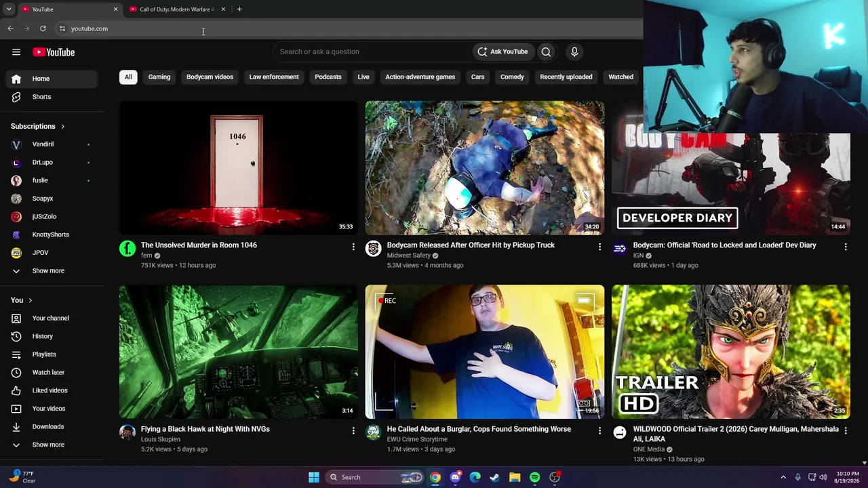
Task: Go to Home in the sidebar
Action: pos(52,79)
